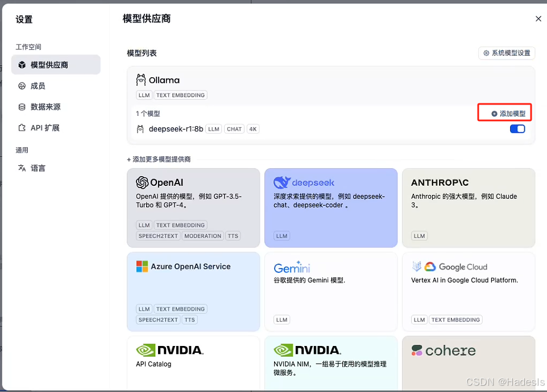This screenshot has height=392, width=547.
Task: Click the TEXT EMBEDDING tag under Ollama
Action: (180, 95)
